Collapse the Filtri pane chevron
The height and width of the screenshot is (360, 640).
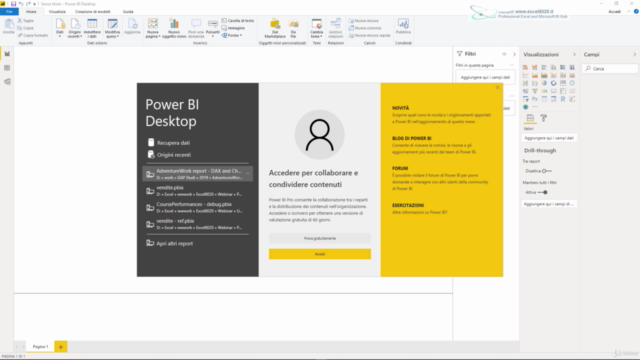click(514, 54)
